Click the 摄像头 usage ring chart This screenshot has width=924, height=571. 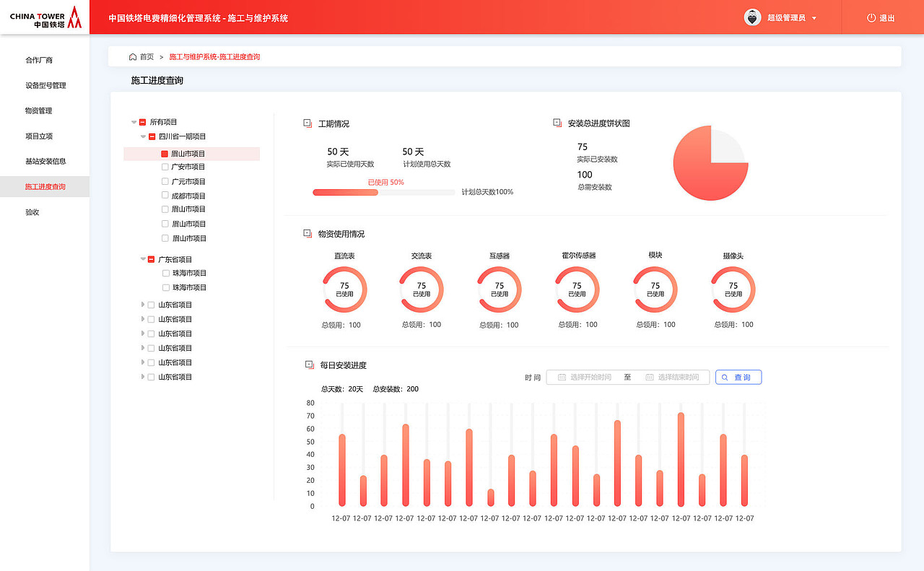pyautogui.click(x=733, y=289)
